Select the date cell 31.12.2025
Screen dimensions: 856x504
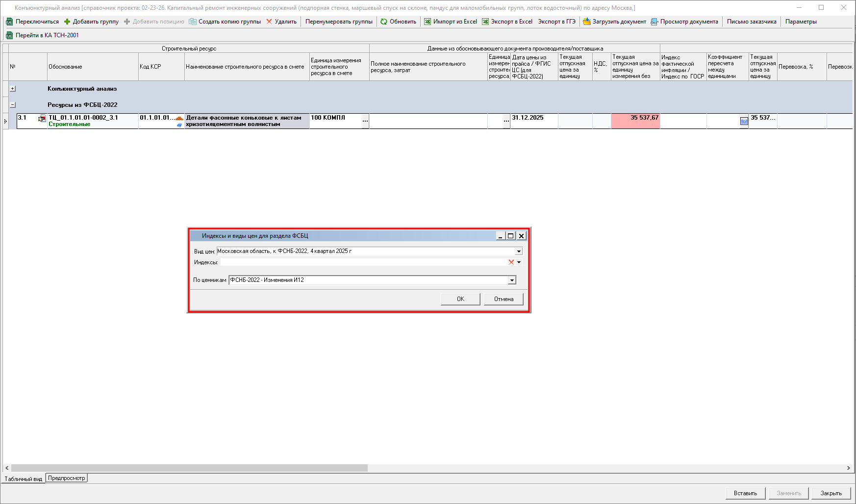coord(534,121)
